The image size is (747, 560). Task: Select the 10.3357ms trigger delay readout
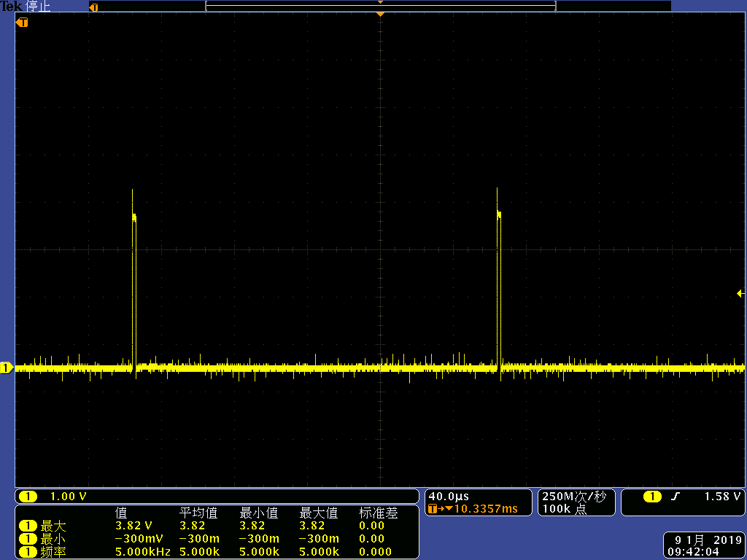(486, 509)
